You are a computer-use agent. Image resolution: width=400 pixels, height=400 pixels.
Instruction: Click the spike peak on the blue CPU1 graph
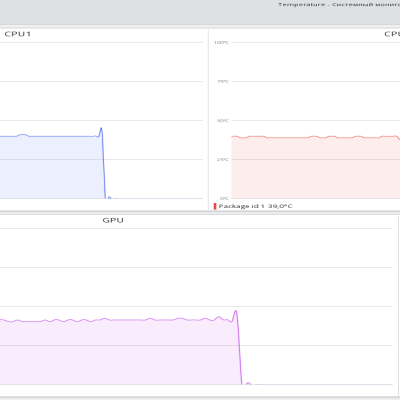(x=101, y=128)
